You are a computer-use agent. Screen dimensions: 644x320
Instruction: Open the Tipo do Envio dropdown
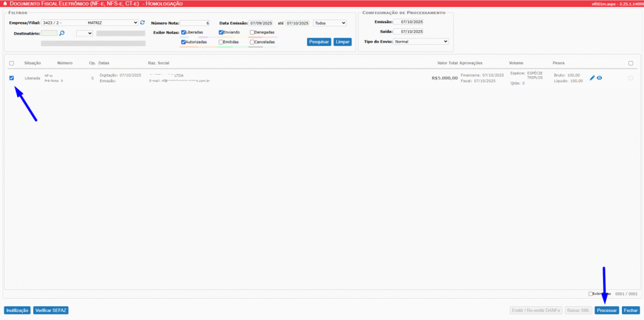point(420,41)
